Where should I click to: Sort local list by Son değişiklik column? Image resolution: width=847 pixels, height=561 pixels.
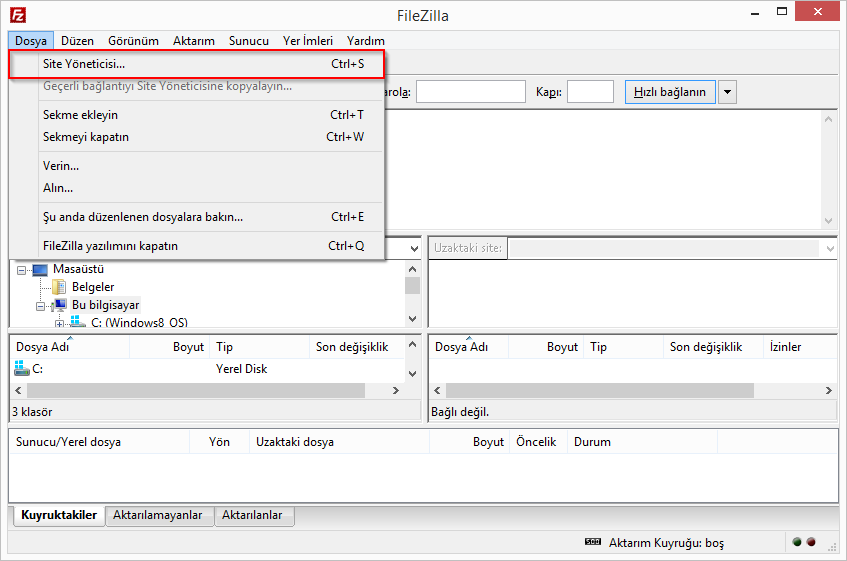[x=357, y=347]
